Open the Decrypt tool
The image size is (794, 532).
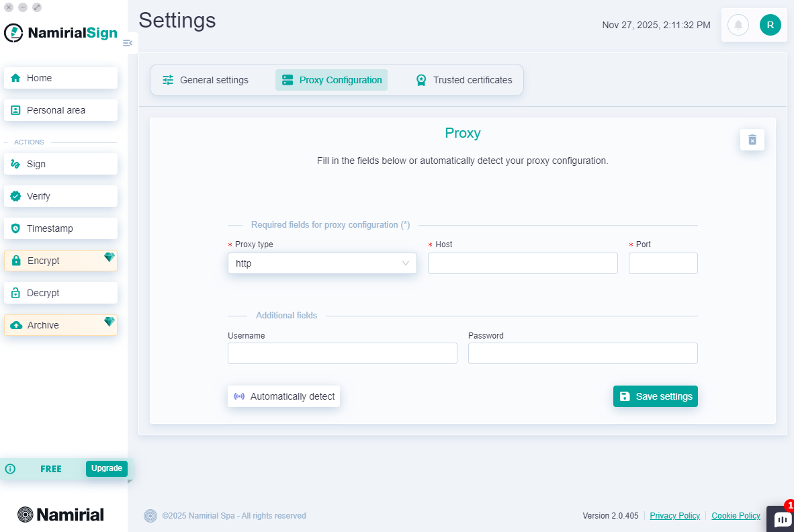click(60, 293)
